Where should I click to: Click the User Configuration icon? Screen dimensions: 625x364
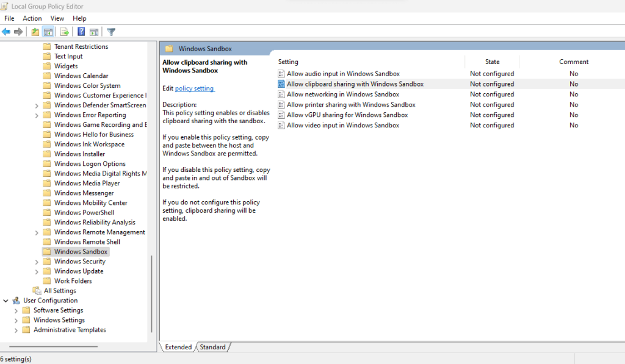pos(16,301)
